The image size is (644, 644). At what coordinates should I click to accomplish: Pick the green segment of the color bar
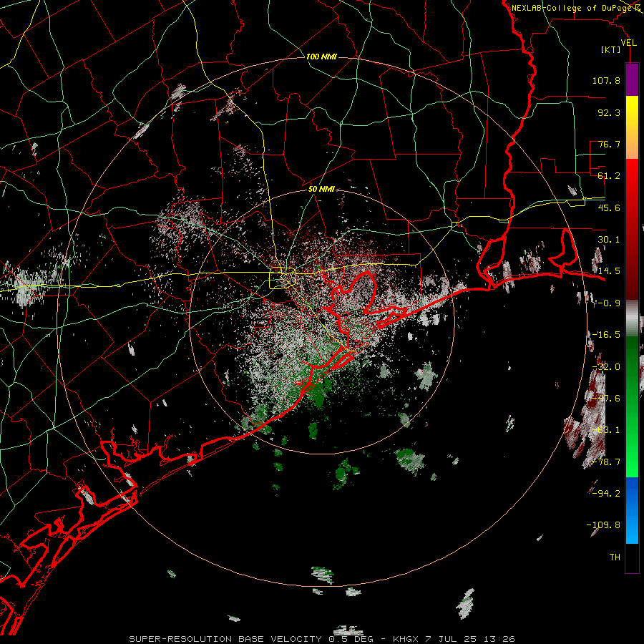point(632,406)
